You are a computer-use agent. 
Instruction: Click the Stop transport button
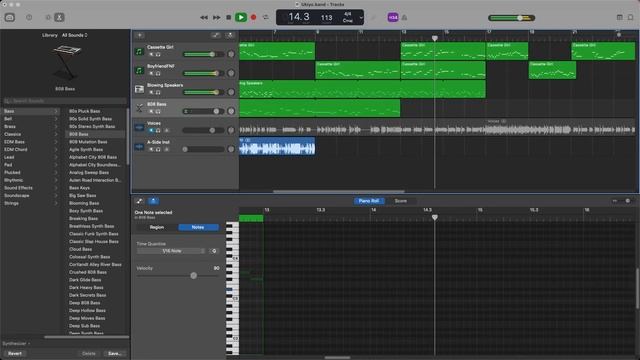click(229, 18)
